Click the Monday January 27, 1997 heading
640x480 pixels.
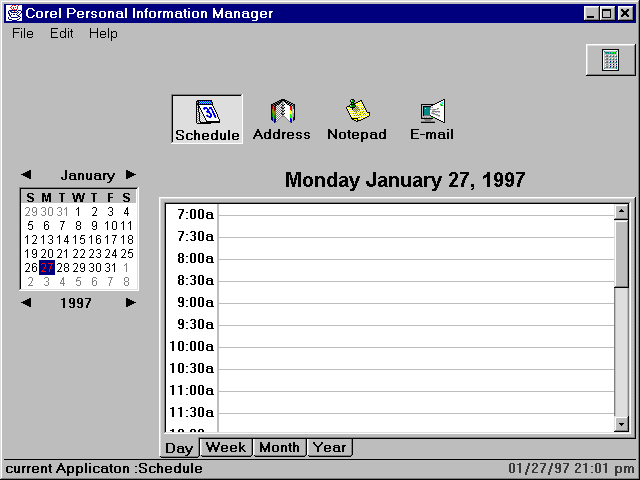tap(405, 180)
